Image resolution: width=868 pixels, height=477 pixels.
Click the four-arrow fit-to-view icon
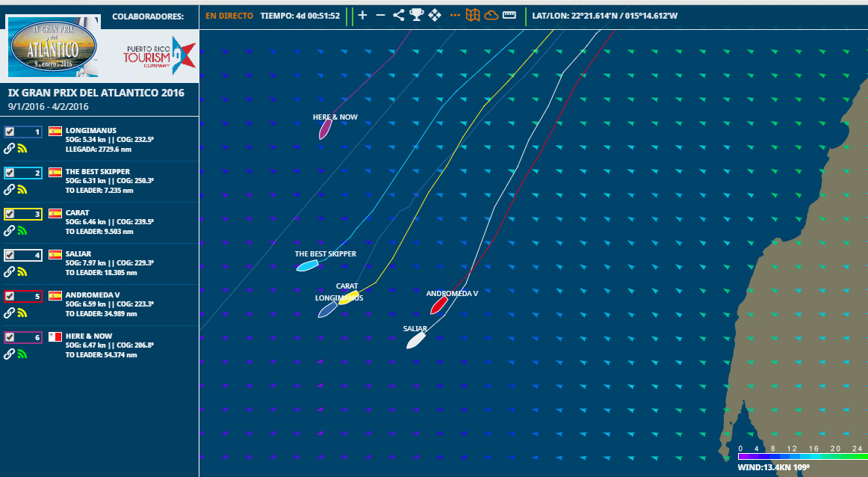tap(434, 15)
